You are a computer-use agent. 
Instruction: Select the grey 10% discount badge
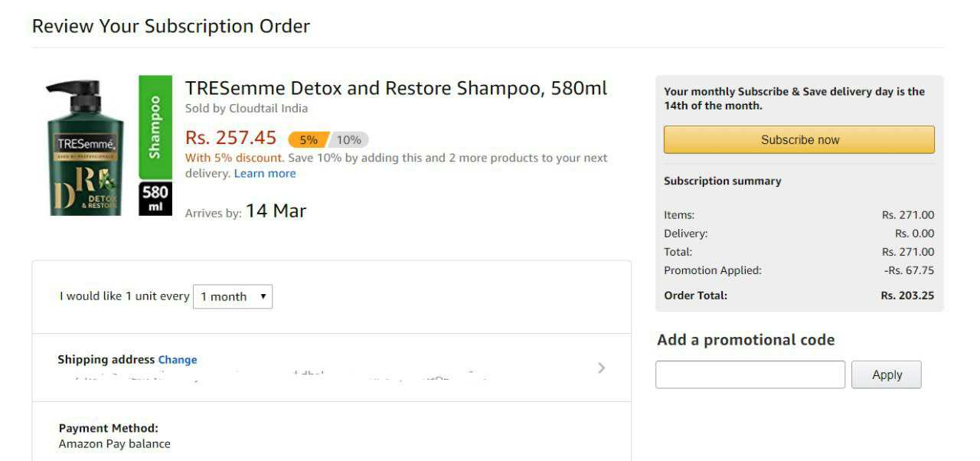click(349, 140)
